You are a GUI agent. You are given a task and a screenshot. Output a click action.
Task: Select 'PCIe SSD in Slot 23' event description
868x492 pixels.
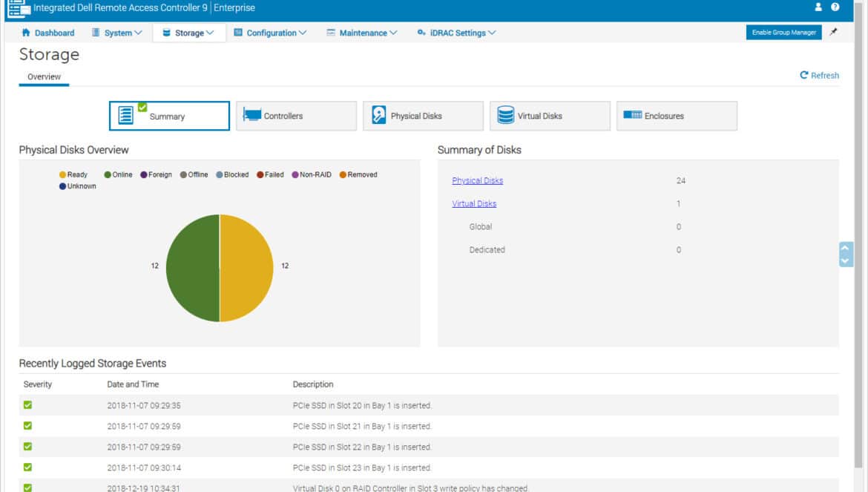(x=362, y=468)
